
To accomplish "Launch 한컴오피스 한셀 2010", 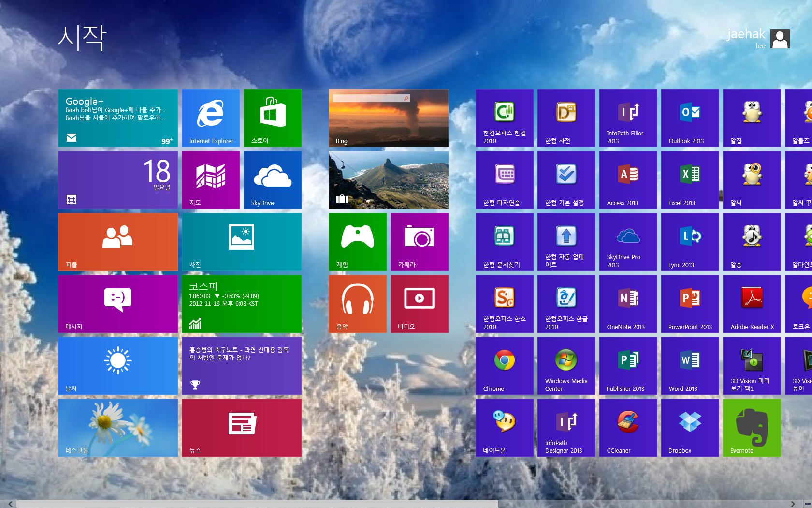I will (x=505, y=118).
